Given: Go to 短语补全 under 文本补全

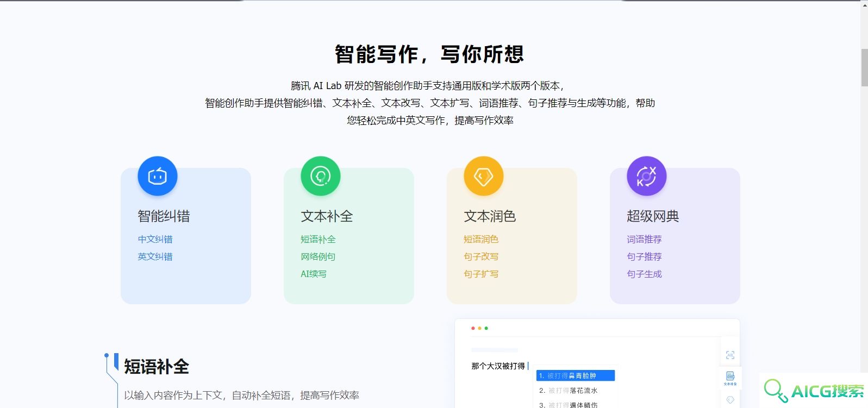Looking at the screenshot, I should tap(318, 239).
